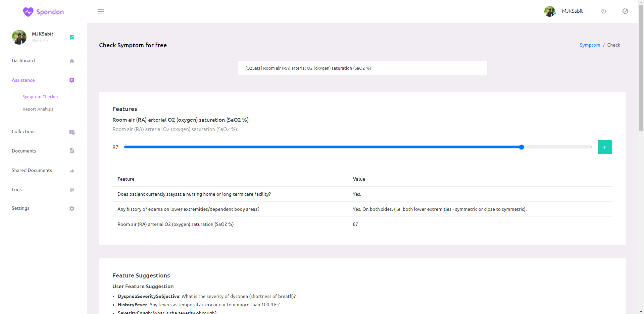This screenshot has height=314, width=644.
Task: Click the Logs list icon
Action: [72, 190]
